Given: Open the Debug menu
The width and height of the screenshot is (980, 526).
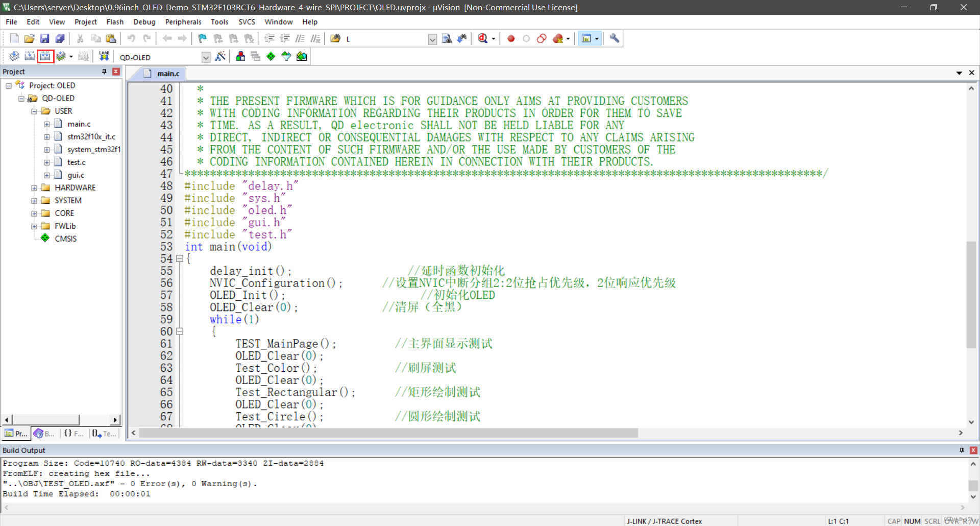Looking at the screenshot, I should [x=144, y=22].
